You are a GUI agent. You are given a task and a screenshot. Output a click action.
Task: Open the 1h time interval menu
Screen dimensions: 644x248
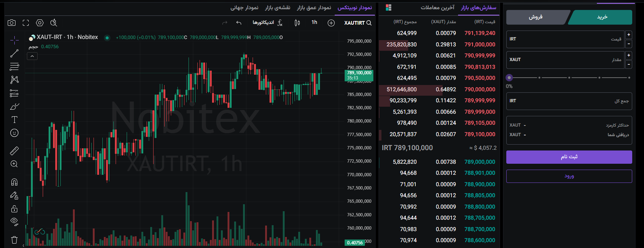coord(314,22)
